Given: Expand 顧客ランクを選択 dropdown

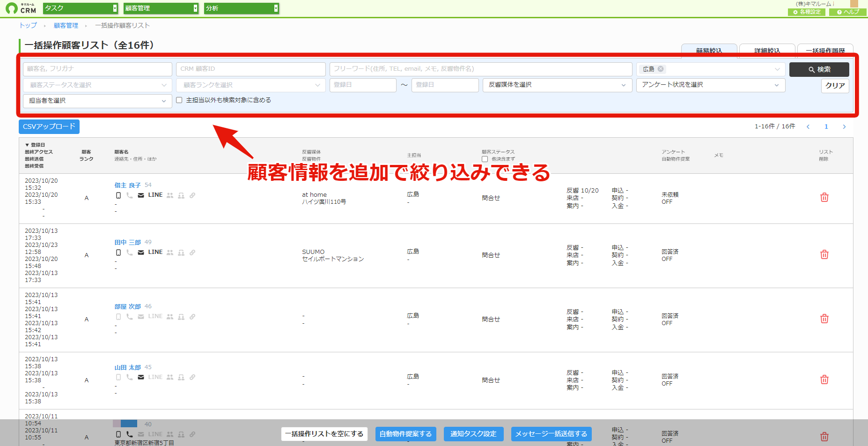Looking at the screenshot, I should (x=251, y=85).
